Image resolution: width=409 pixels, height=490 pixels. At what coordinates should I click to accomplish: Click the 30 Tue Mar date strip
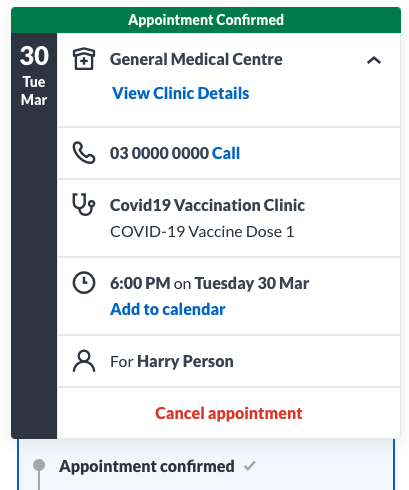coord(34,235)
